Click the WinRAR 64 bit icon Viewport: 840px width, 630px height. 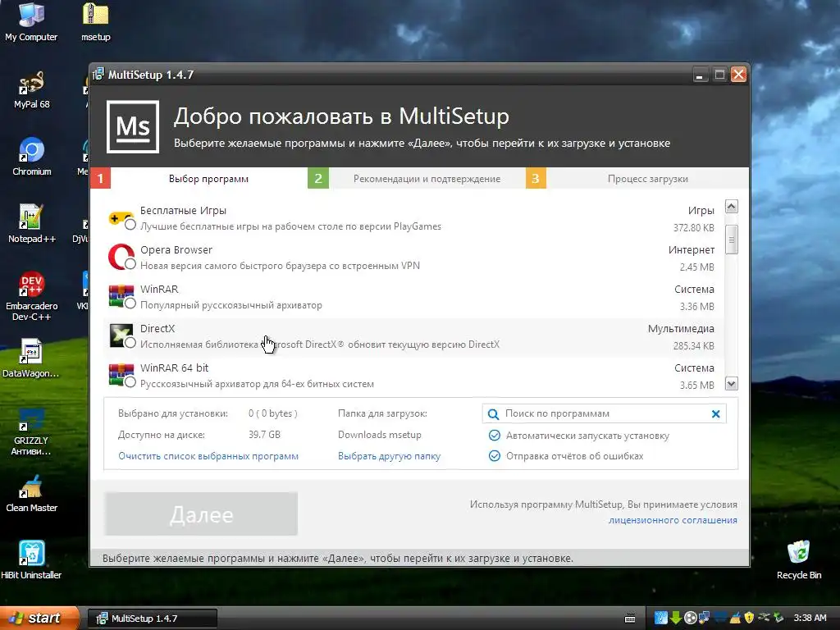point(121,375)
